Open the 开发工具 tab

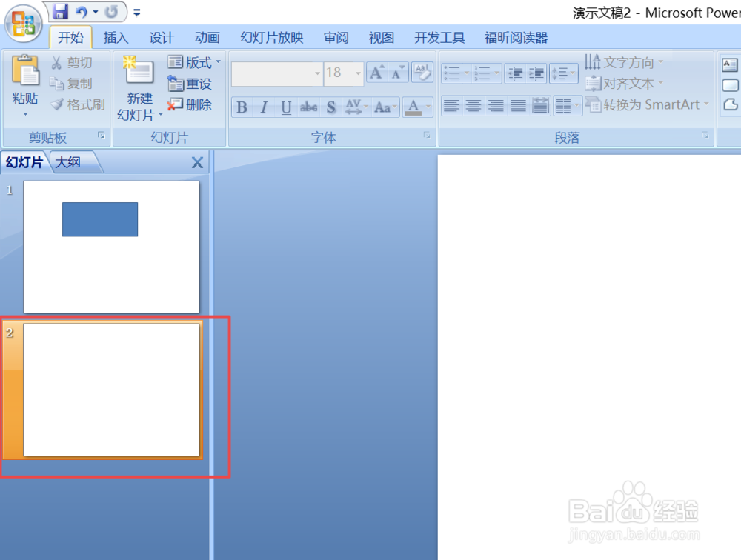coord(439,37)
